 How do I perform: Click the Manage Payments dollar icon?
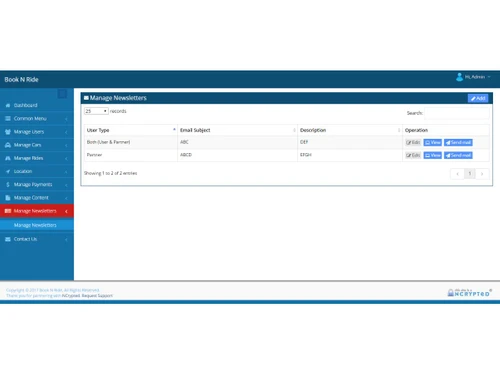point(8,184)
